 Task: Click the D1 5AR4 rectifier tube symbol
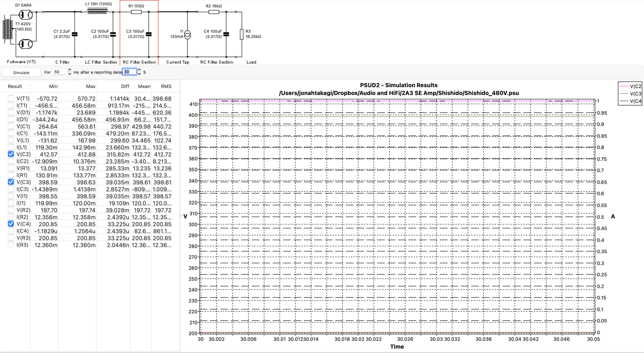pos(25,14)
